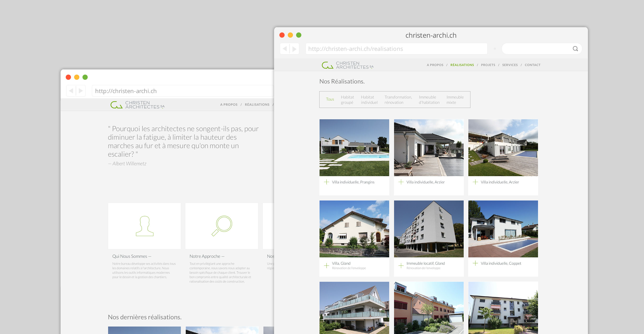Click the magnifying glass icon card
The image size is (644, 334).
(x=222, y=226)
